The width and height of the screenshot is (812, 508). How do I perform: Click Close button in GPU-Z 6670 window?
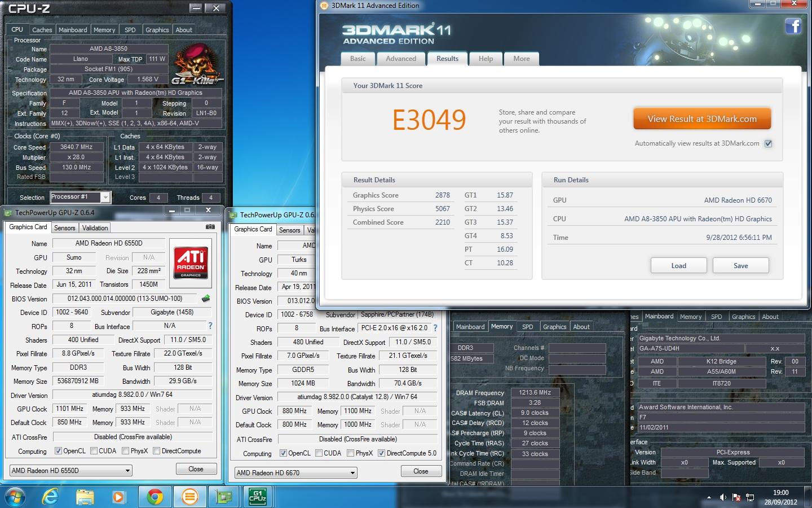pyautogui.click(x=421, y=471)
